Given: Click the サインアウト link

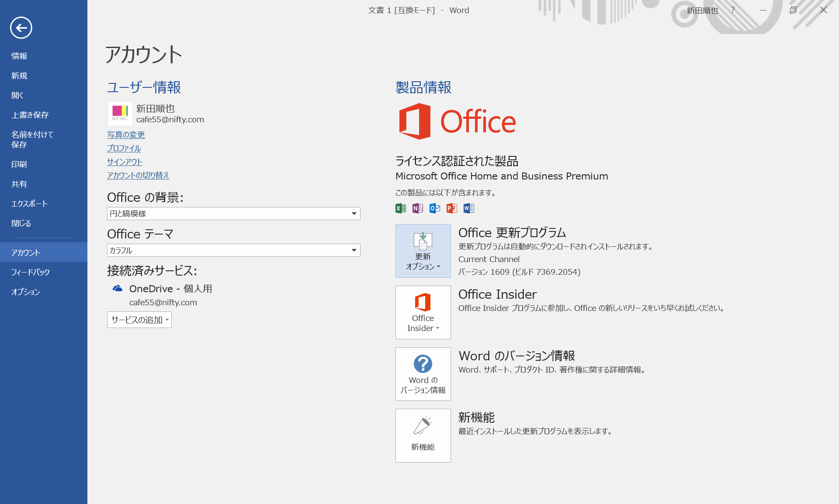Looking at the screenshot, I should (125, 162).
